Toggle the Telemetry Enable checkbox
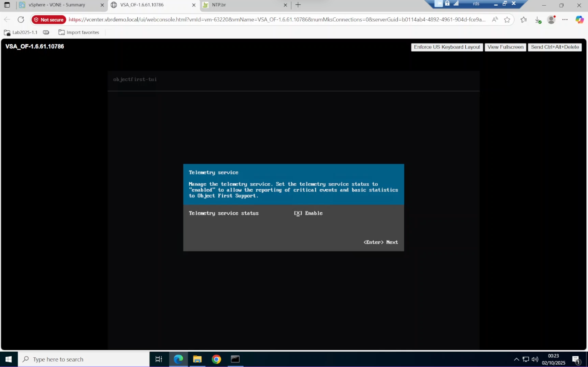 298,213
